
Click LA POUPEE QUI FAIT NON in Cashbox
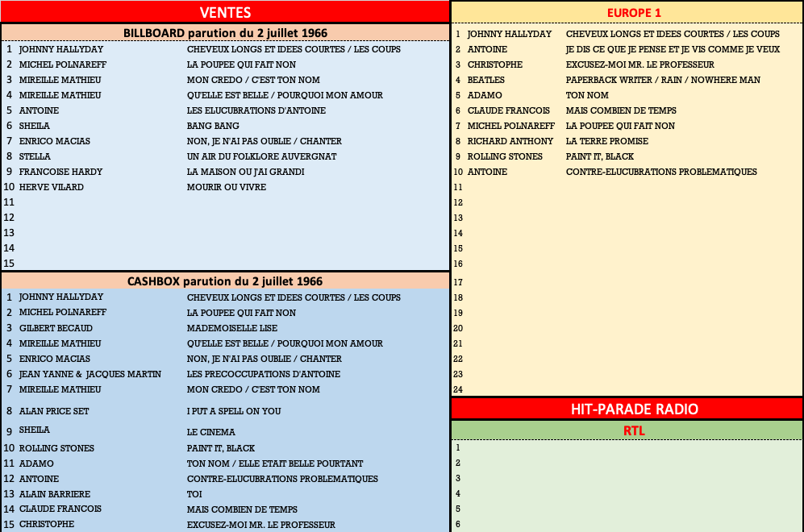tap(241, 313)
